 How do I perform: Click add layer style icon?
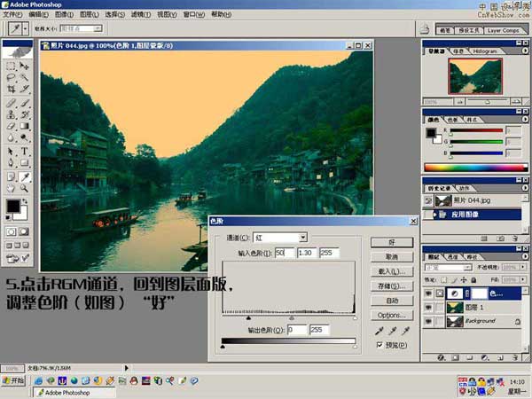(x=441, y=357)
